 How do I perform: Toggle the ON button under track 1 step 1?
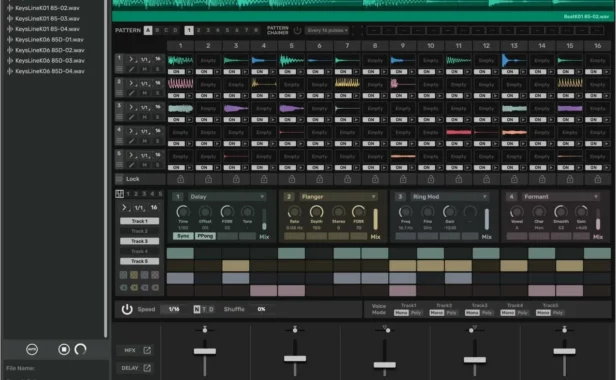(176, 72)
